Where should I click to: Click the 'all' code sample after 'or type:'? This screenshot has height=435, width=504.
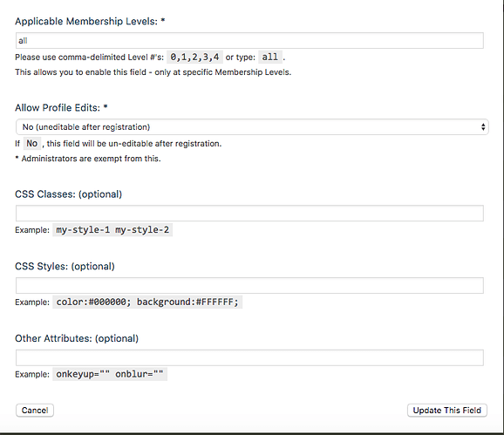point(270,58)
